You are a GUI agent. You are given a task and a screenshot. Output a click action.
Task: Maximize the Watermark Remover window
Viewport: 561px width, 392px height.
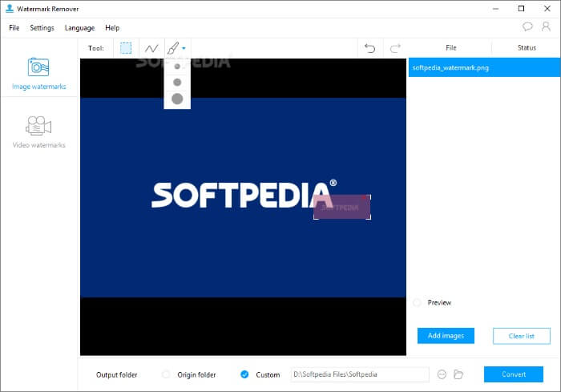pyautogui.click(x=521, y=9)
